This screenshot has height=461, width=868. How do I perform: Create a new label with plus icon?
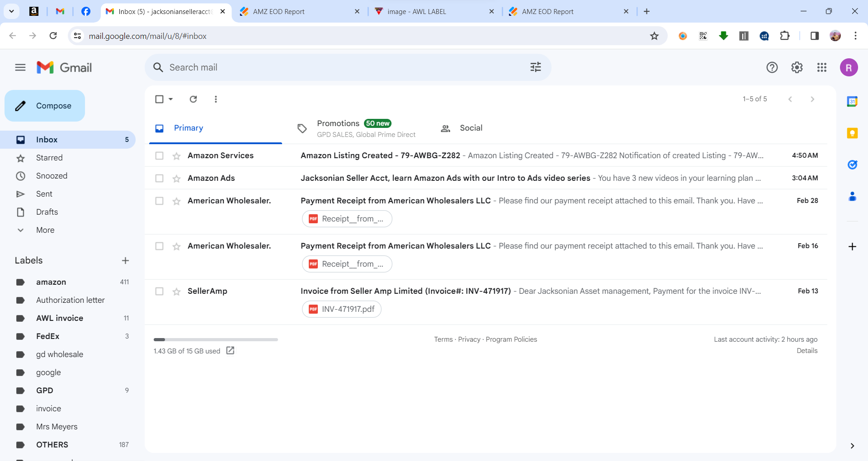[125, 260]
